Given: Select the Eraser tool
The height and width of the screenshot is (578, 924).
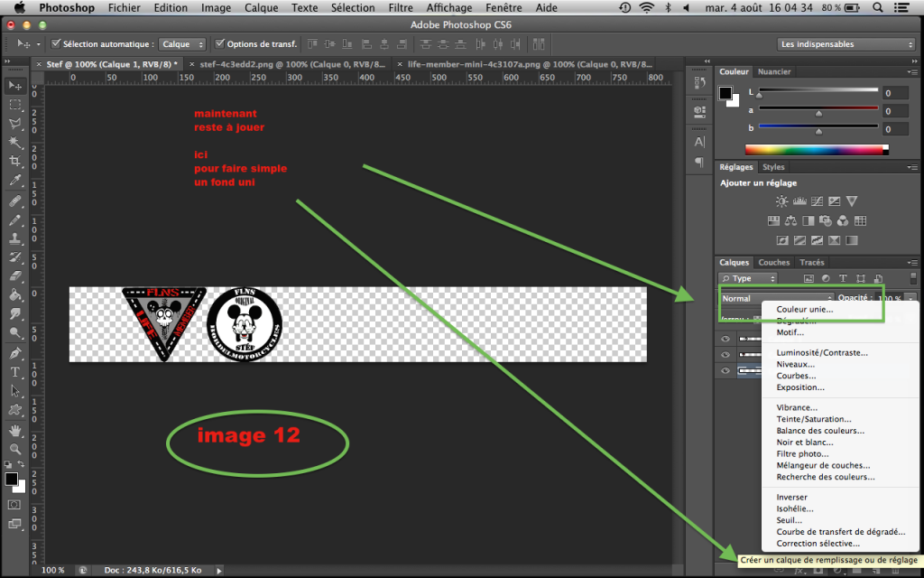Looking at the screenshot, I should [x=15, y=276].
